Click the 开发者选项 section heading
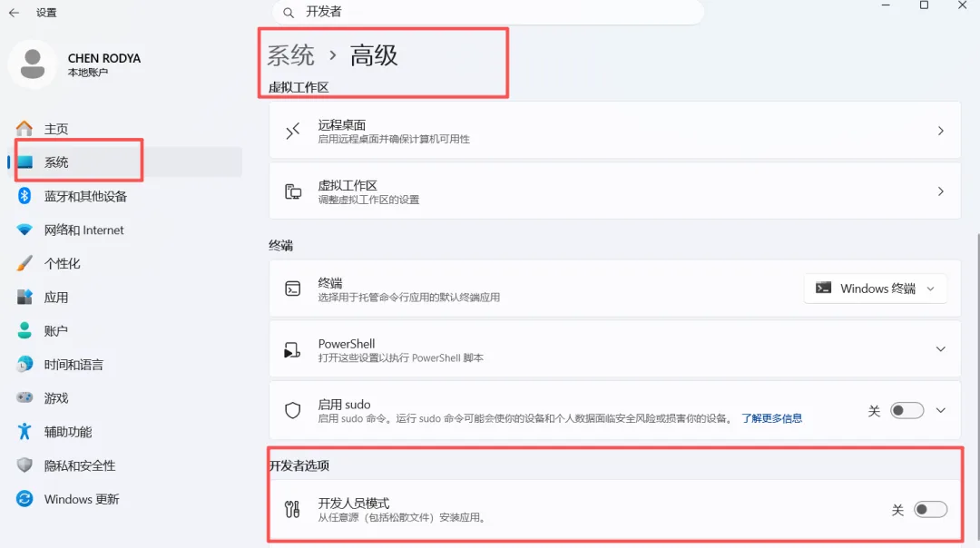Image resolution: width=980 pixels, height=548 pixels. [299, 465]
